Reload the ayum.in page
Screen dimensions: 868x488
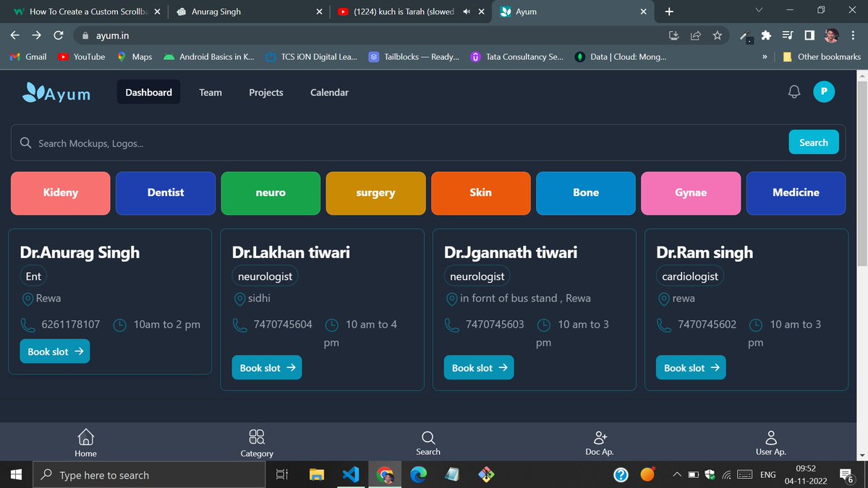pyautogui.click(x=59, y=35)
